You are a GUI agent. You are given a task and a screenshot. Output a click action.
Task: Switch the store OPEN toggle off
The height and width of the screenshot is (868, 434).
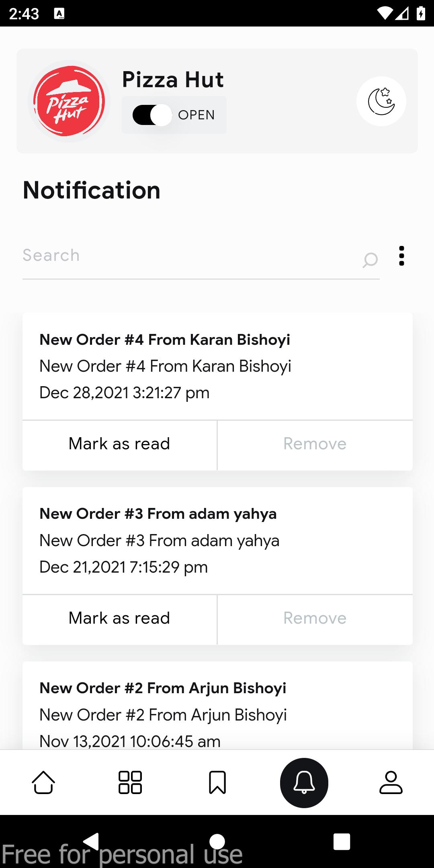153,115
